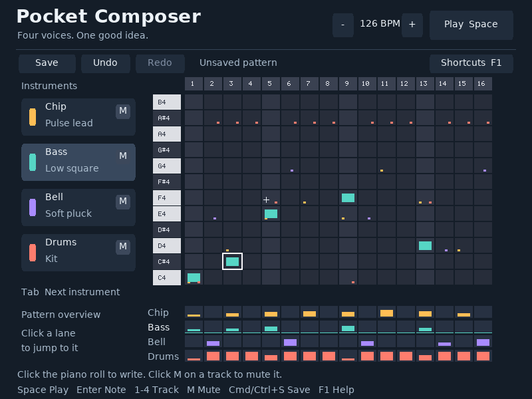This screenshot has width=532, height=399.
Task: Start playback with Play Space button
Action: (471, 25)
